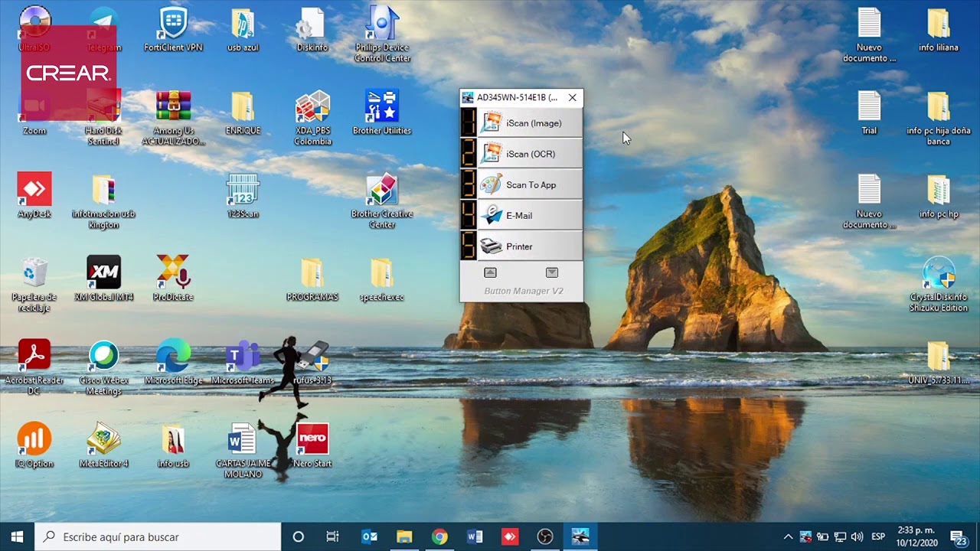Viewport: 980px width, 551px height.
Task: Choose E-Mail scan destination button
Action: [x=531, y=216]
